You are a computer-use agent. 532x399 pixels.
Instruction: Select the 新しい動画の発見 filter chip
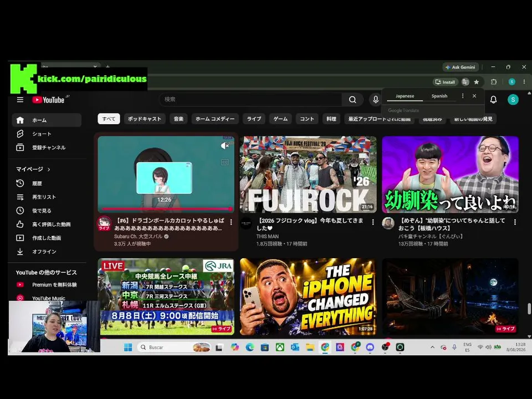click(473, 119)
